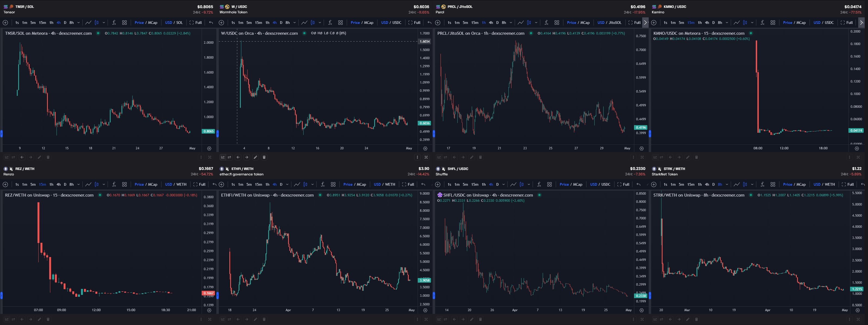Click Full button on W/USDC chart
Image resolution: width=868 pixels, height=325 pixels.
point(414,23)
